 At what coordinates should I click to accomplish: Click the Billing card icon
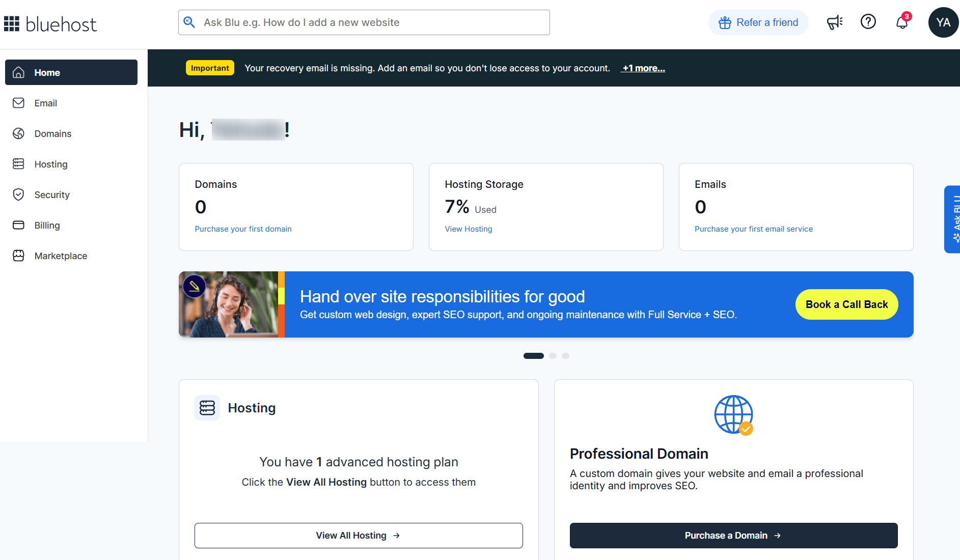pos(18,225)
